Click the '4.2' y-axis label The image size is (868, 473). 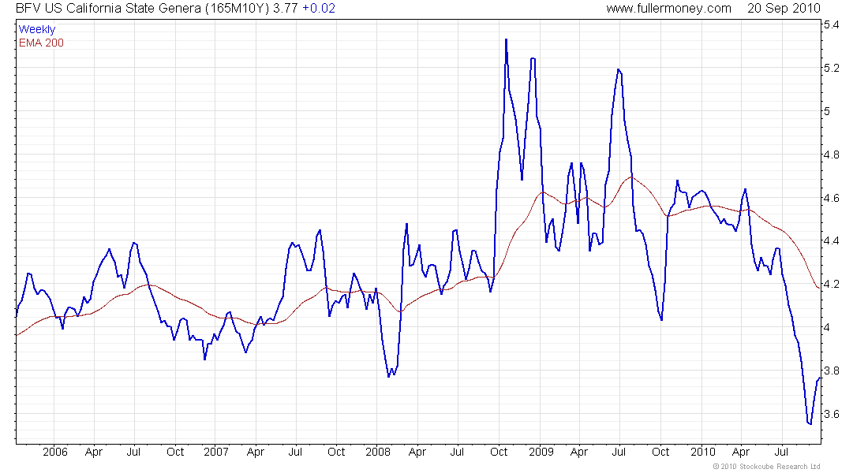tap(832, 284)
